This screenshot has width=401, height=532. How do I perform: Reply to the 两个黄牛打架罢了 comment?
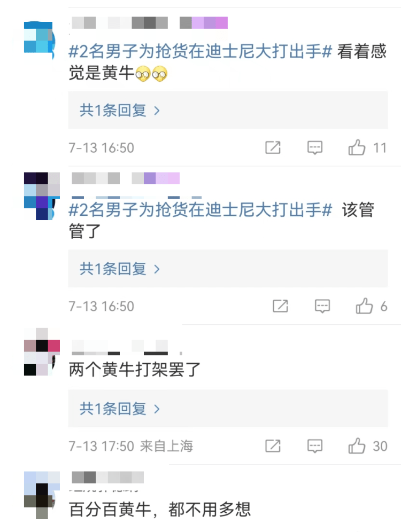click(x=315, y=446)
